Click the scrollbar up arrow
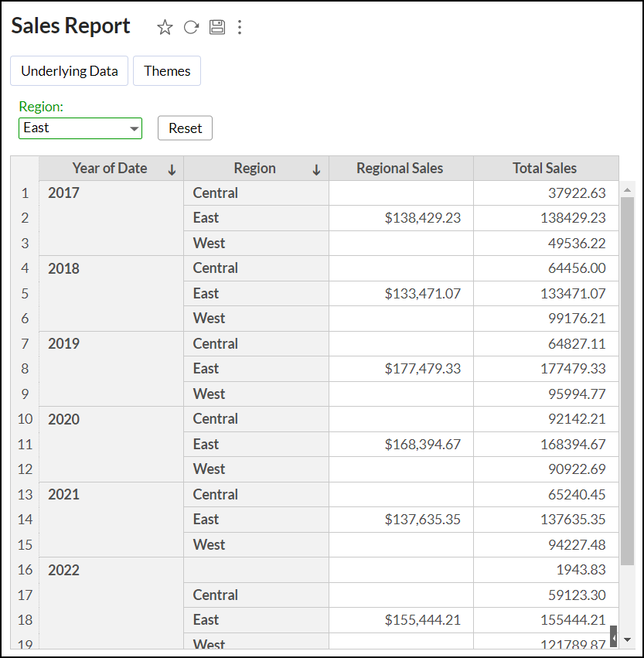 click(x=626, y=188)
